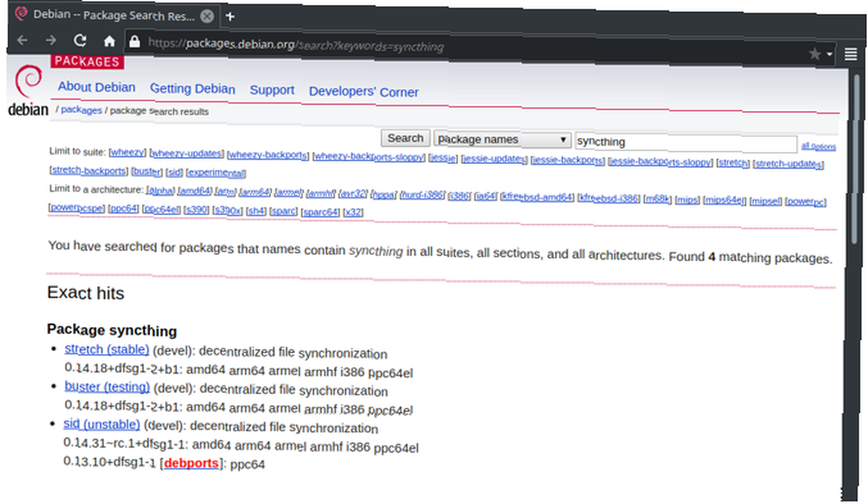
Task: Open a new tab with the plus button
Action: 230,16
